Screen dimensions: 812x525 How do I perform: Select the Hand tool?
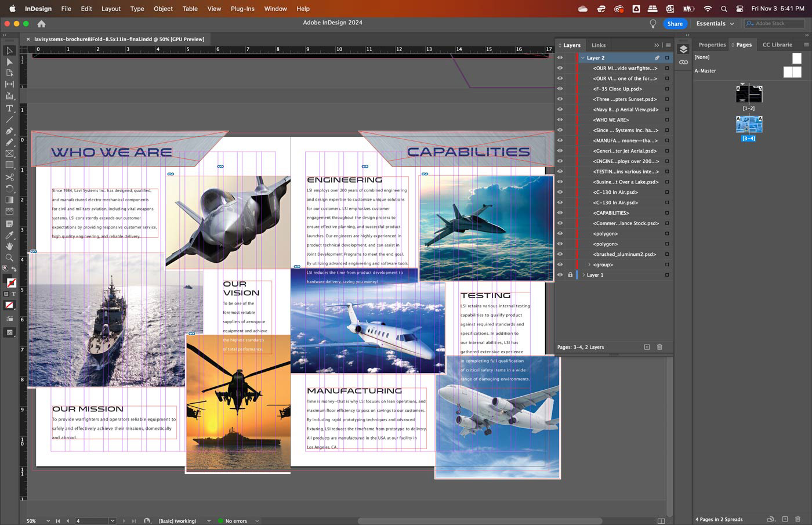coord(9,247)
